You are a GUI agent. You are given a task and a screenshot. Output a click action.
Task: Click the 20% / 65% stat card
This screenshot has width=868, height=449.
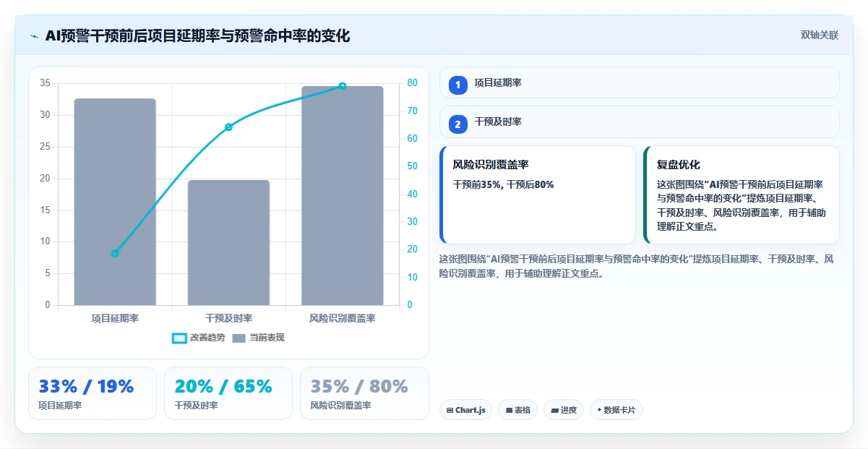pyautogui.click(x=228, y=393)
